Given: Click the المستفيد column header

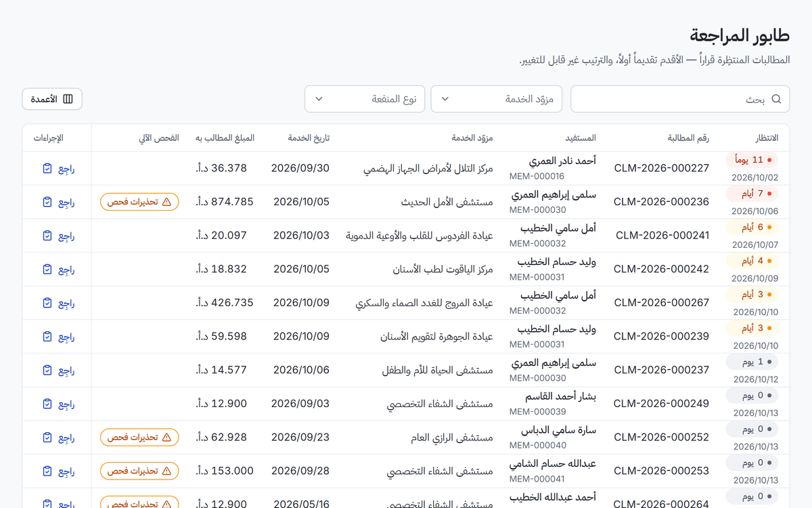Looking at the screenshot, I should click(x=581, y=137).
